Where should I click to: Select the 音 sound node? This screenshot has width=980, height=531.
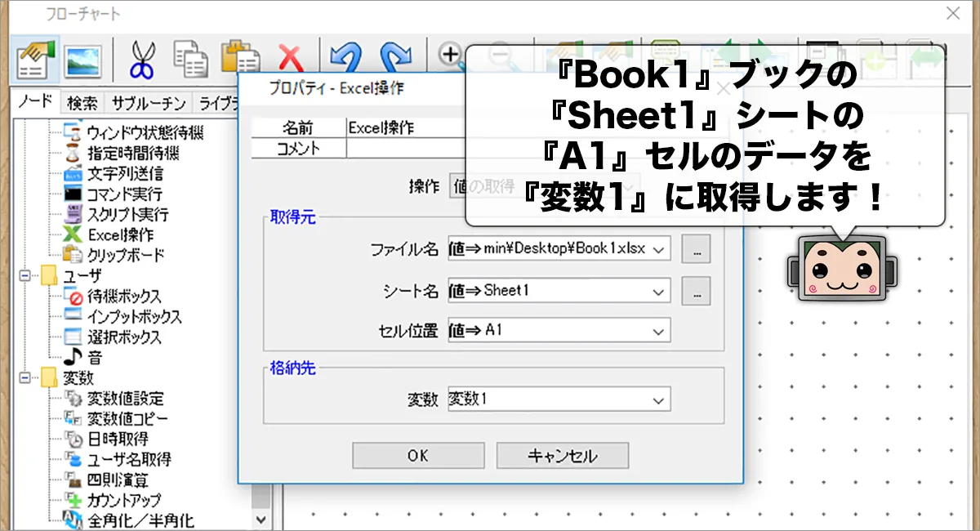pyautogui.click(x=82, y=357)
